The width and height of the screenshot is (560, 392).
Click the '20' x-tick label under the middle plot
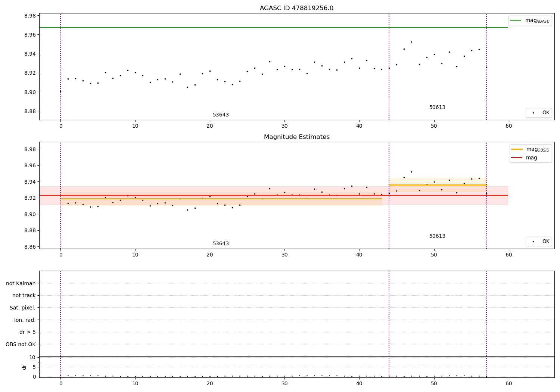click(210, 255)
